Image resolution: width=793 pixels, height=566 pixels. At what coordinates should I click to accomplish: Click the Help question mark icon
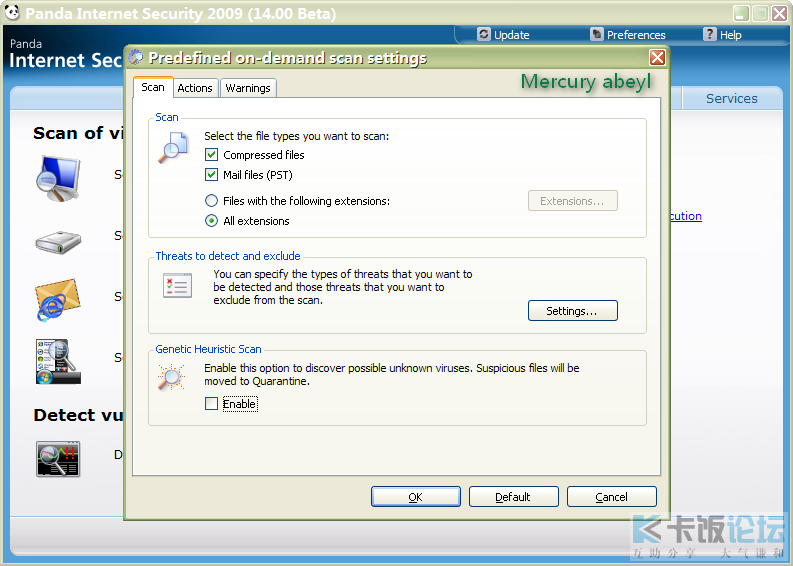(x=710, y=34)
